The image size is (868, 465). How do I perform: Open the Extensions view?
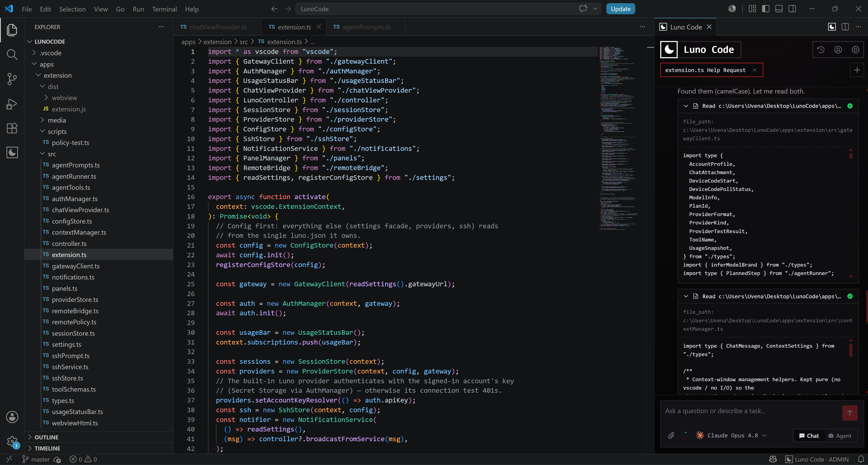point(12,128)
